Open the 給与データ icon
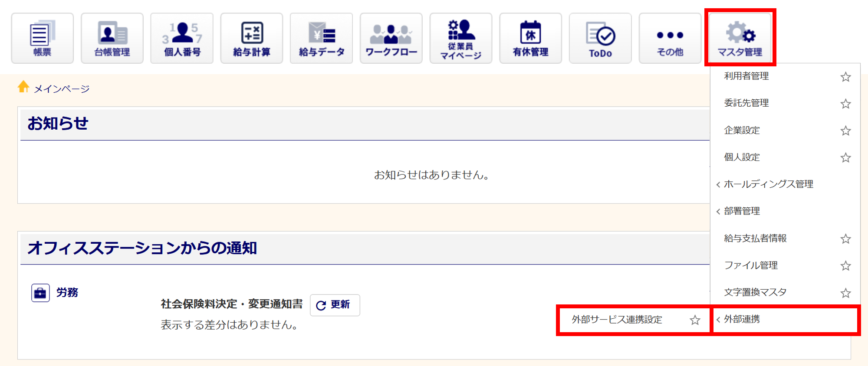The image size is (868, 366). point(321,38)
